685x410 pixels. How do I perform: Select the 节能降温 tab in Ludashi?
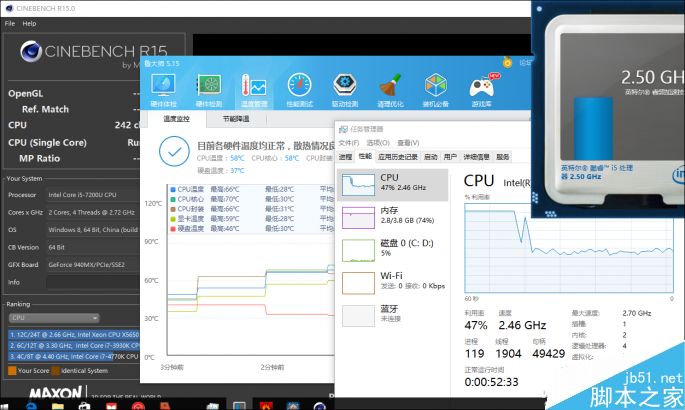(x=236, y=119)
